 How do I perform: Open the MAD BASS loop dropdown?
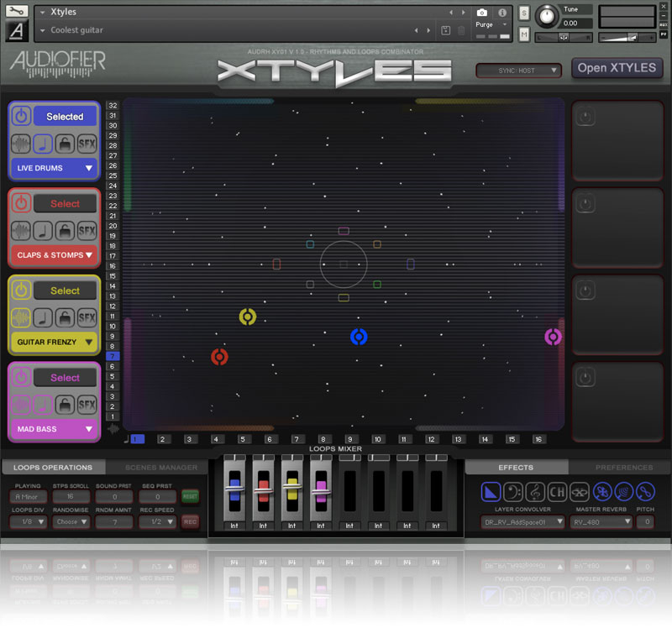pos(55,430)
